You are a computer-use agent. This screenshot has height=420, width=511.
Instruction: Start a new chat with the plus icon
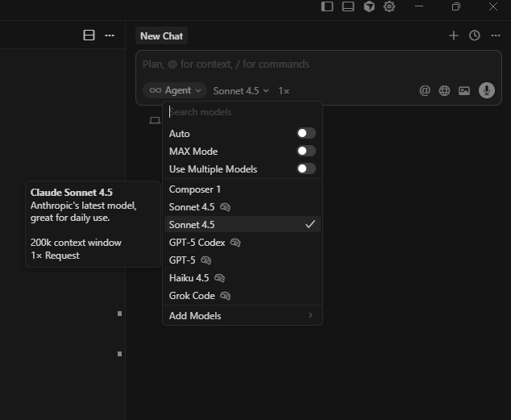coord(454,35)
